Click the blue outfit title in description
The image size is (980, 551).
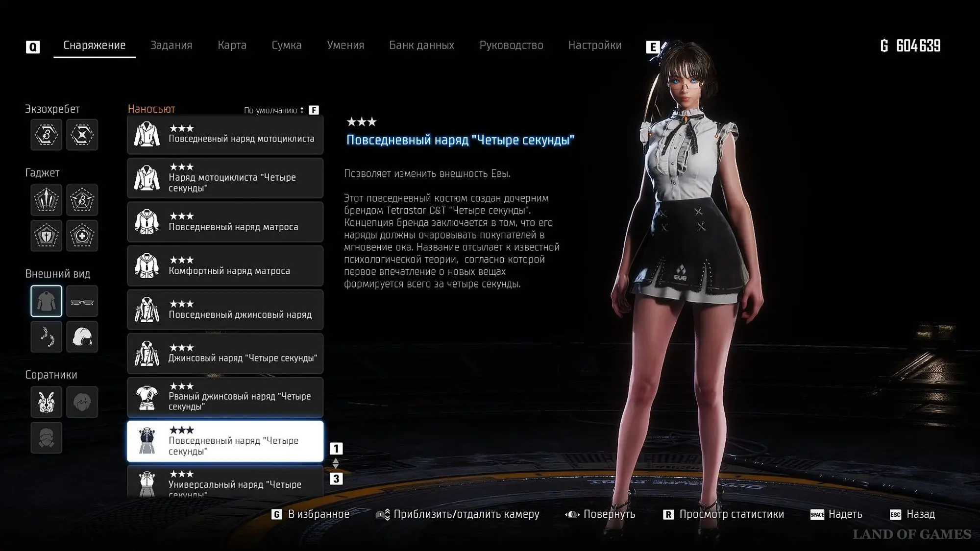coord(460,140)
